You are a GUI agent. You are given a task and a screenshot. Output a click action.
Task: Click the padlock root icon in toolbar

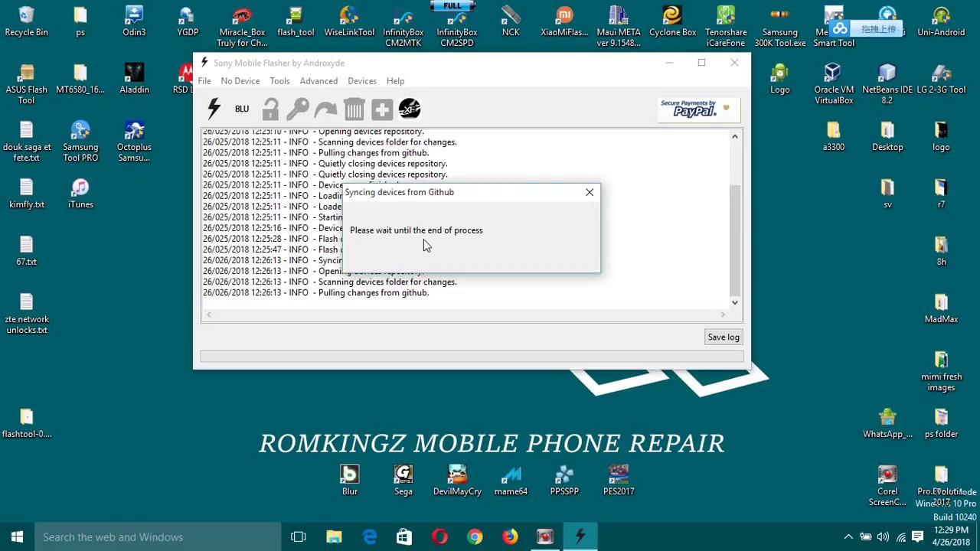tap(270, 109)
